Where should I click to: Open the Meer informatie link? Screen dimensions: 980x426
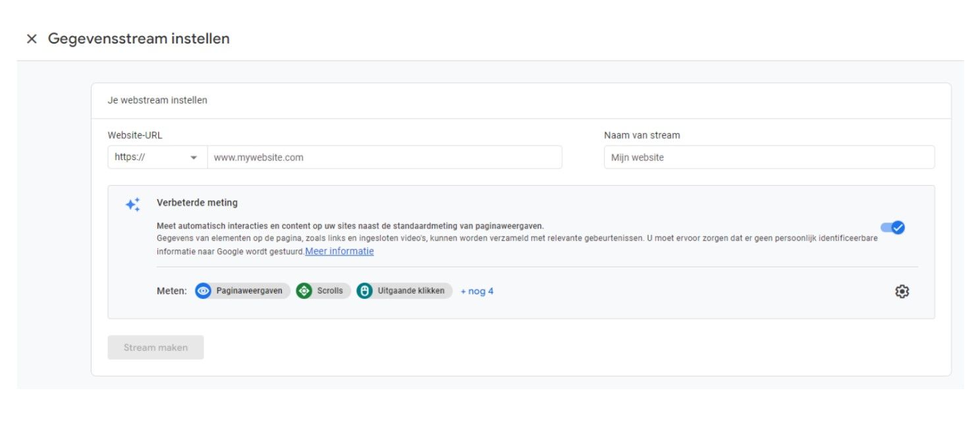click(x=339, y=252)
